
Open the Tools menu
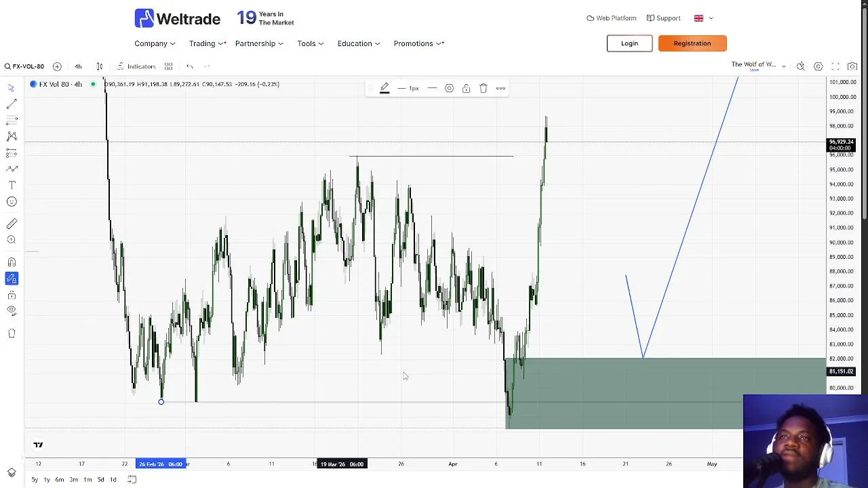[310, 43]
